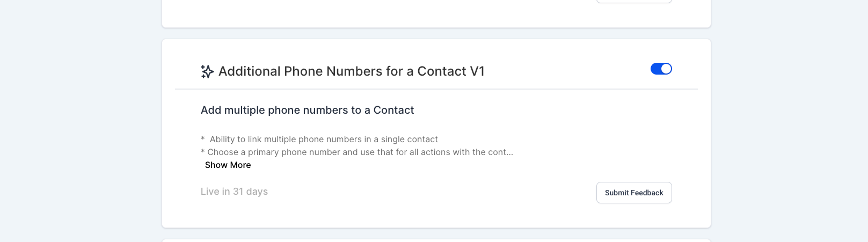Click the Add multiple phone numbers to a Contact heading
Screen dimensions: 868x242
[307, 110]
